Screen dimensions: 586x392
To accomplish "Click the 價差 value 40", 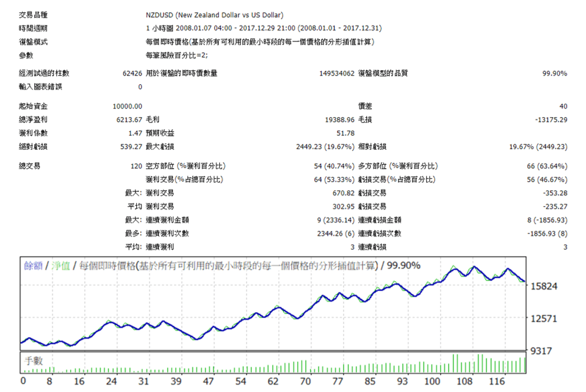I will [x=563, y=107].
